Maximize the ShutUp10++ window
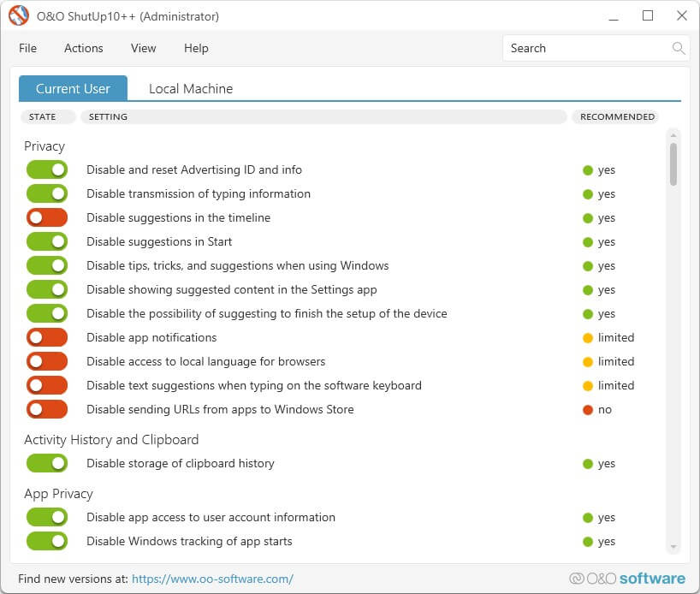This screenshot has height=594, width=700. 648,16
